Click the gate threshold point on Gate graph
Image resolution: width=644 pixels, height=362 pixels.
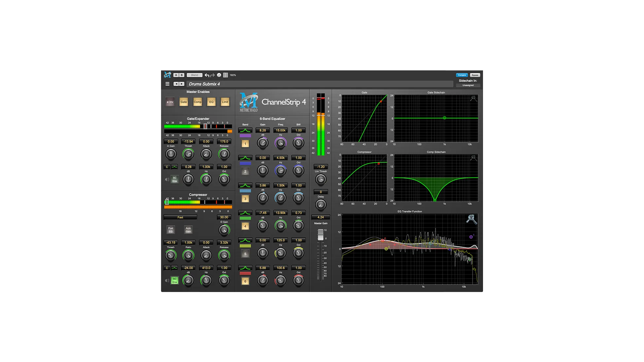[x=381, y=101]
